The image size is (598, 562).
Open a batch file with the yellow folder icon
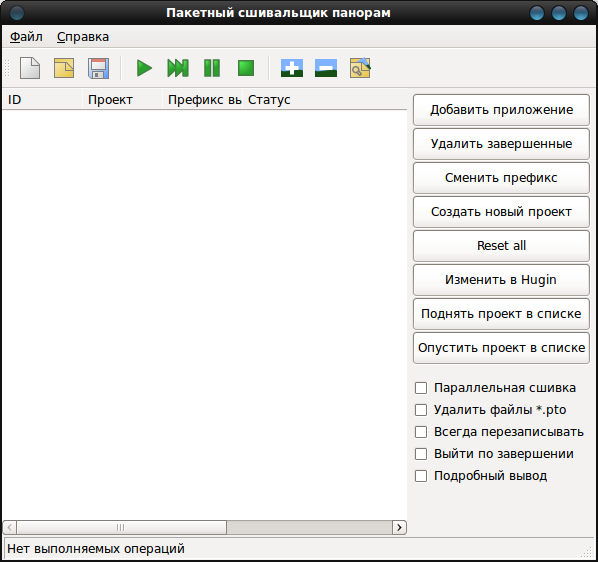(64, 68)
